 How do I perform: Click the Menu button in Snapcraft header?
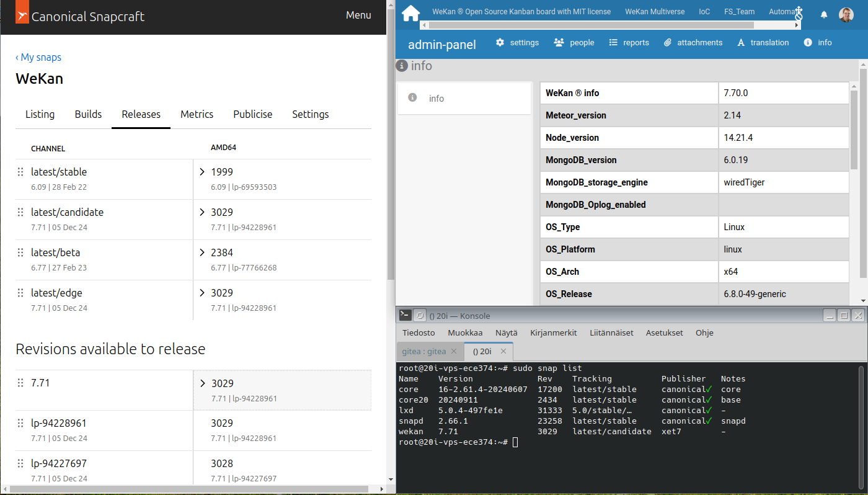point(358,15)
